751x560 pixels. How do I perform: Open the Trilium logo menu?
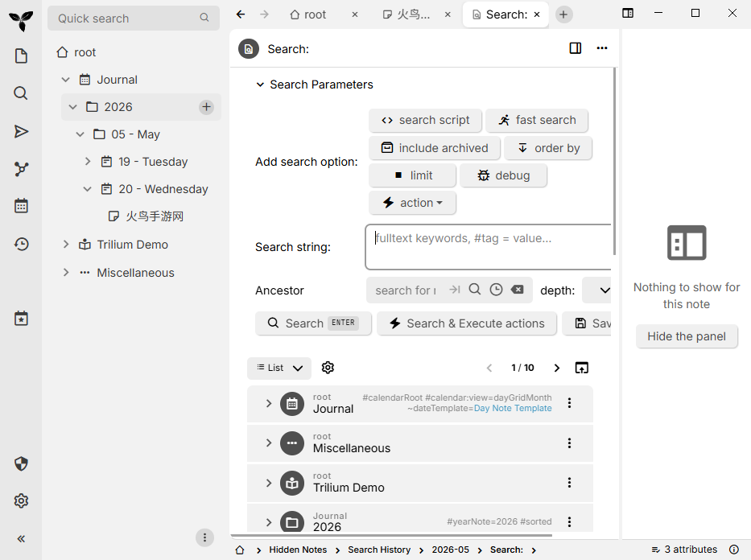tap(21, 21)
